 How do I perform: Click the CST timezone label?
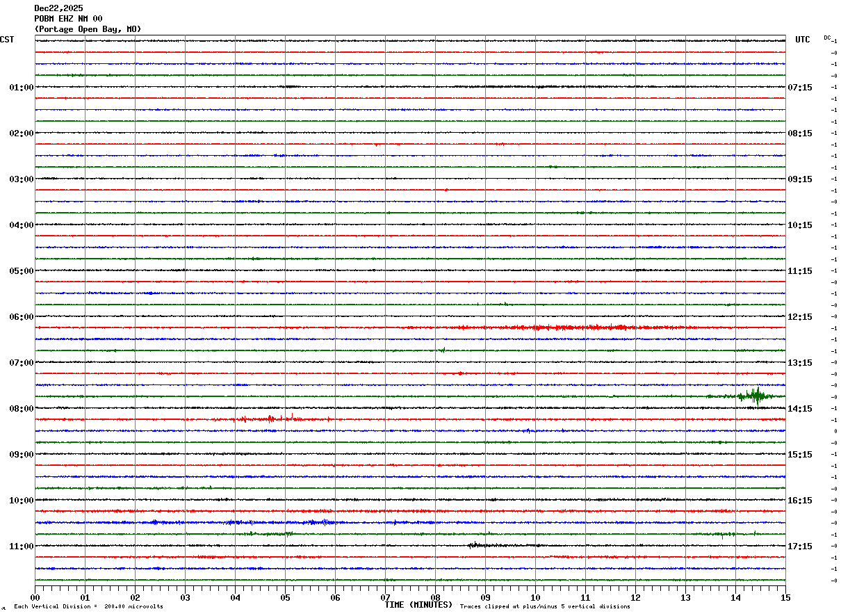[x=7, y=40]
